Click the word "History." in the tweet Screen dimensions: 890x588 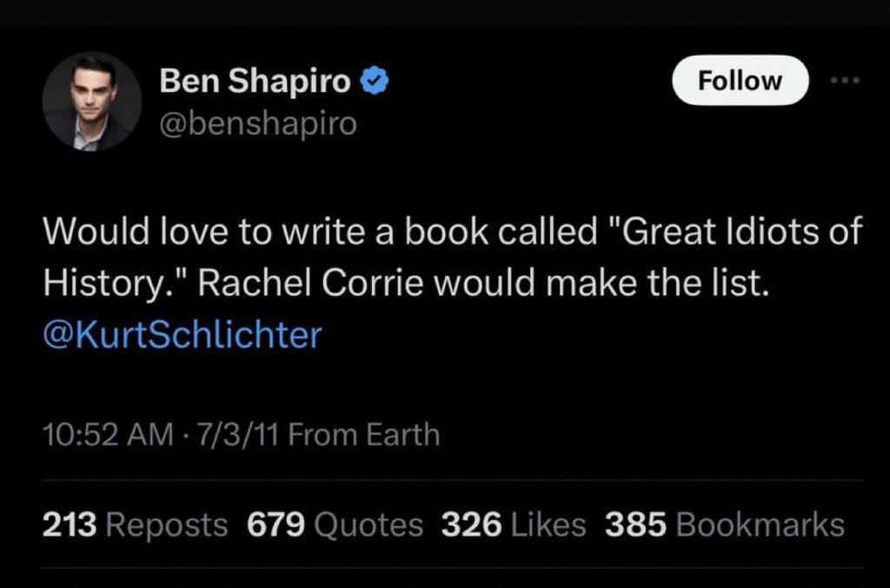tap(103, 283)
